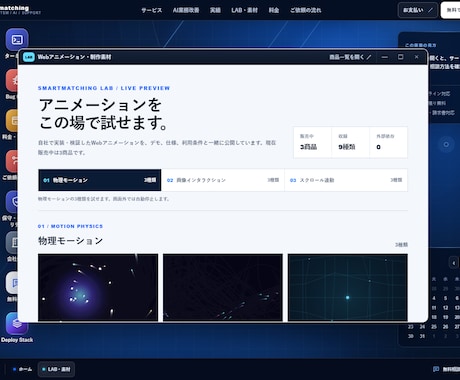Open the terminal desktop icon

point(17,40)
